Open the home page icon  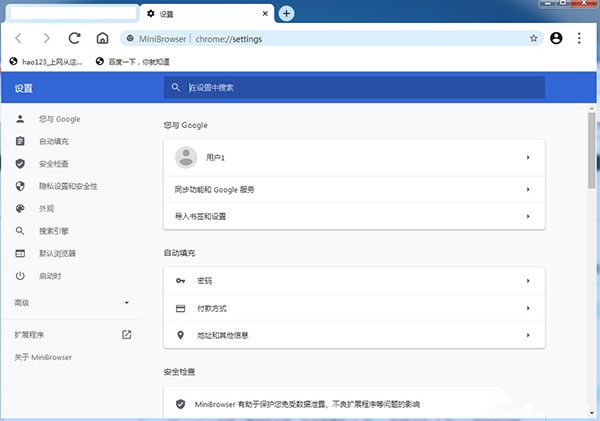(102, 38)
